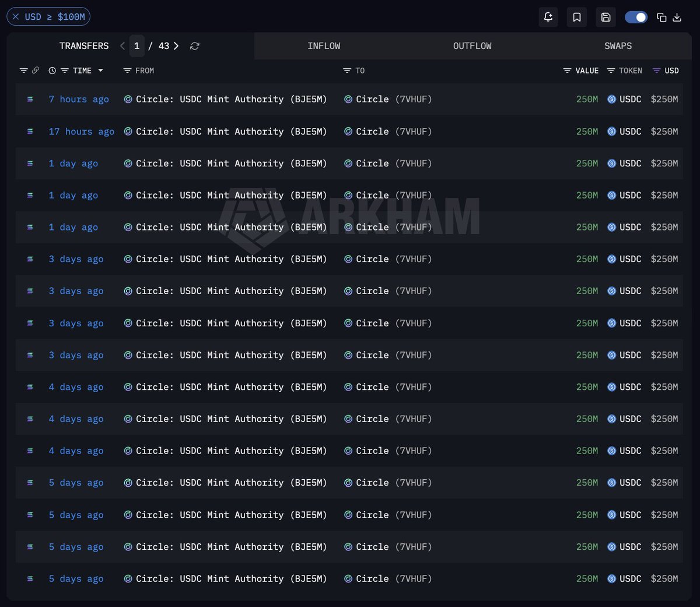Open the Circle: USDC Mint Authority sender in the 7 hours ago row
The image size is (700, 607).
(231, 99)
